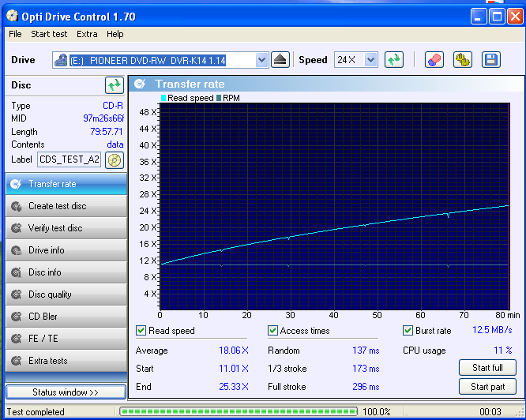Click the test progress bar
The height and width of the screenshot is (420, 526).
click(x=239, y=411)
